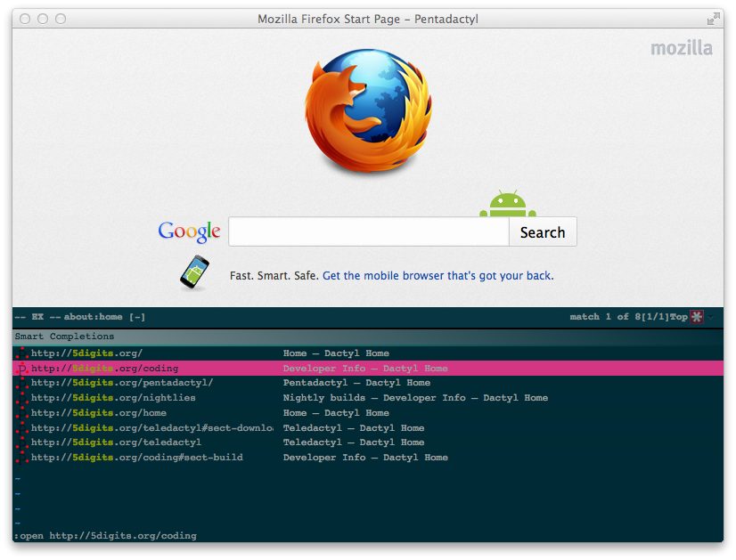Select completion http://5digits.org/
This screenshot has width=736, height=560.
pyautogui.click(x=368, y=353)
